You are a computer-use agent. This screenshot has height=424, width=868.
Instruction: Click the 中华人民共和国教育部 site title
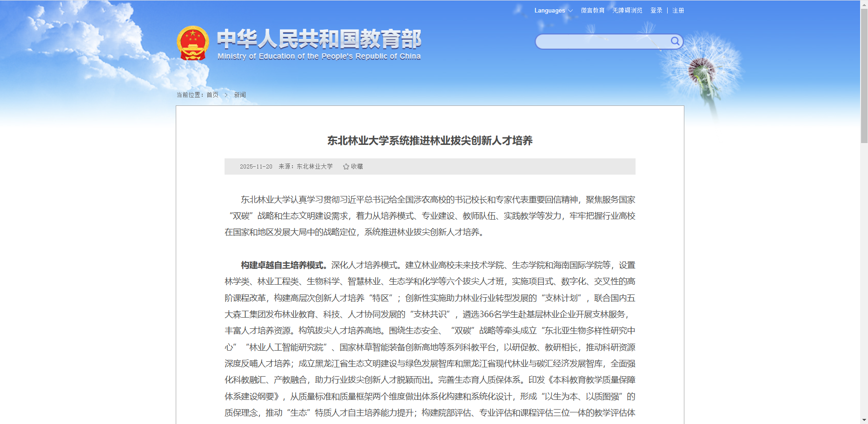pos(319,39)
